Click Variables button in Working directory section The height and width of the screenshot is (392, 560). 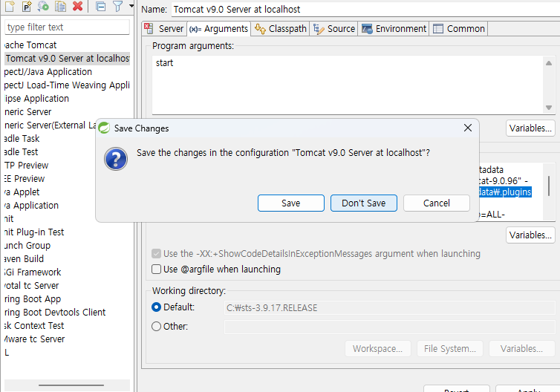tap(521, 348)
